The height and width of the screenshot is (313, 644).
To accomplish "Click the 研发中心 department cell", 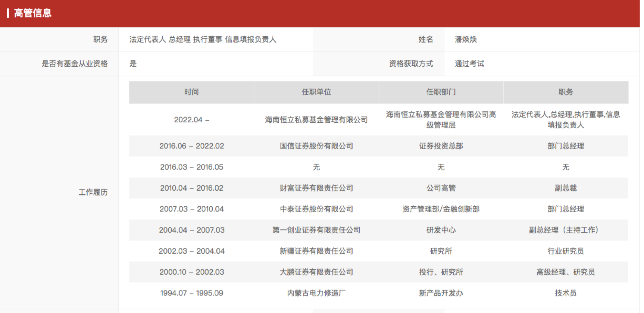I will coord(441,230).
